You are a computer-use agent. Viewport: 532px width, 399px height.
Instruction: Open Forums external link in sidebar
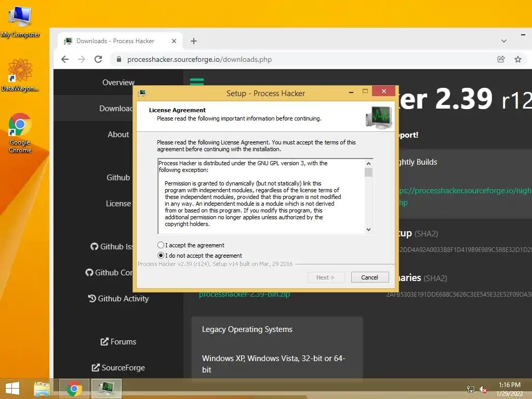point(118,342)
